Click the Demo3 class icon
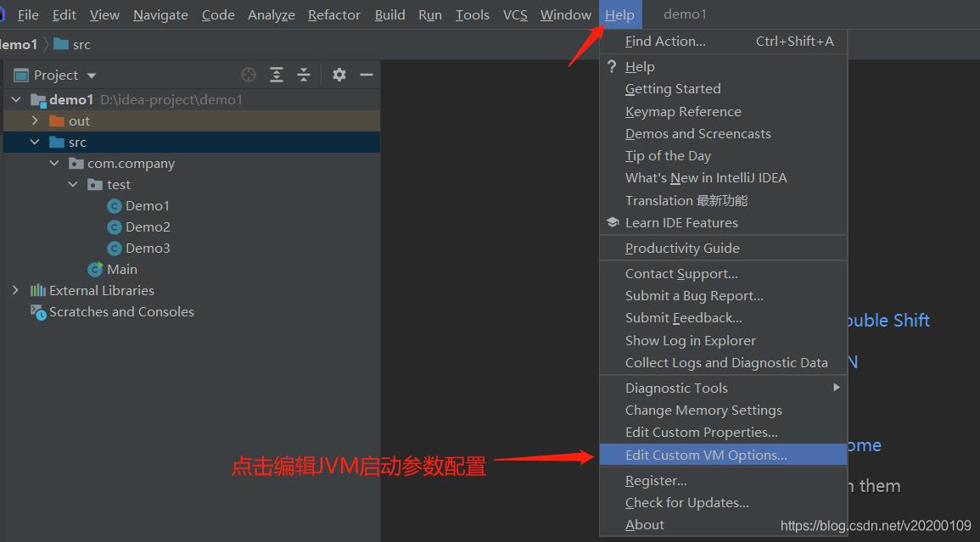980x542 pixels. click(x=114, y=249)
